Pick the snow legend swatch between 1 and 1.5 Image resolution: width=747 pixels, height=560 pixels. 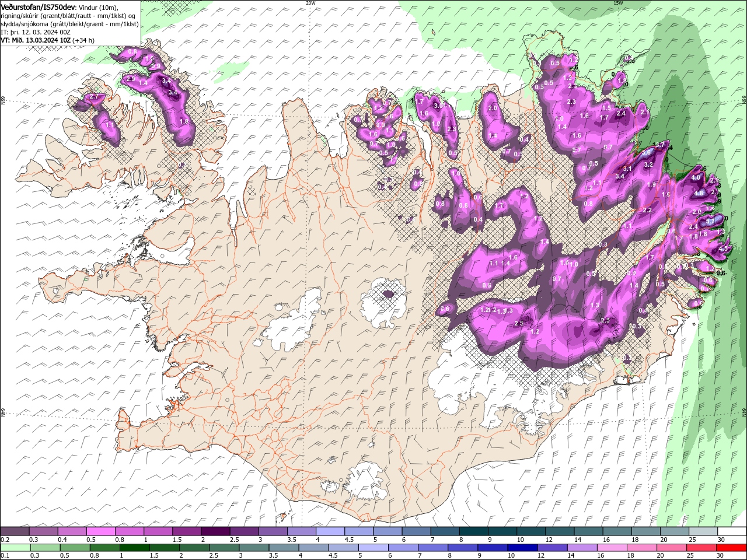click(x=158, y=531)
